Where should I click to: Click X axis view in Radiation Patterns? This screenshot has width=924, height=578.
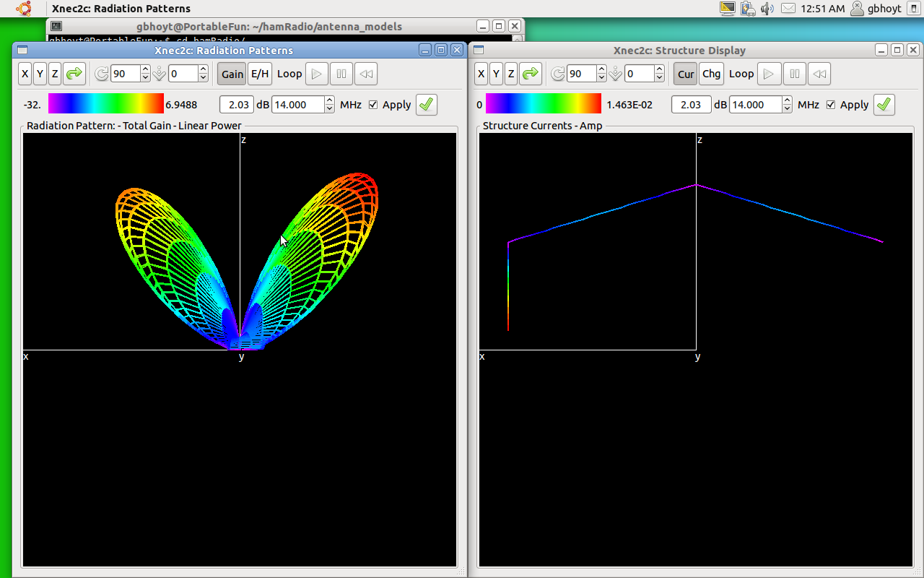tap(25, 74)
